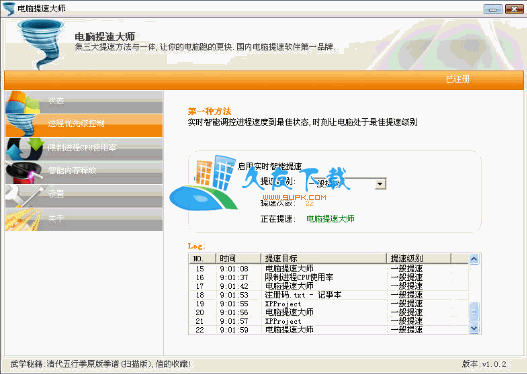
Task: Open 限制进程CPU使用率 section
Action: pos(84,149)
